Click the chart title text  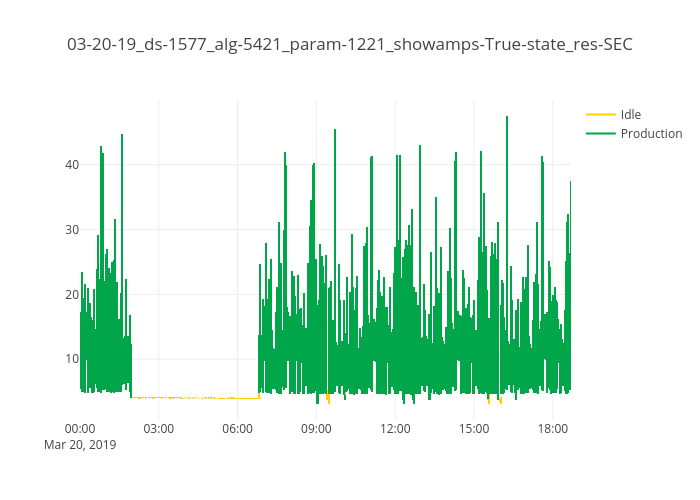tap(350, 45)
